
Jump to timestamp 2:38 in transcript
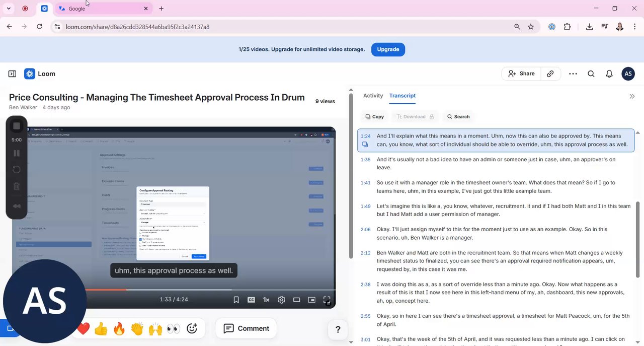[365, 285]
